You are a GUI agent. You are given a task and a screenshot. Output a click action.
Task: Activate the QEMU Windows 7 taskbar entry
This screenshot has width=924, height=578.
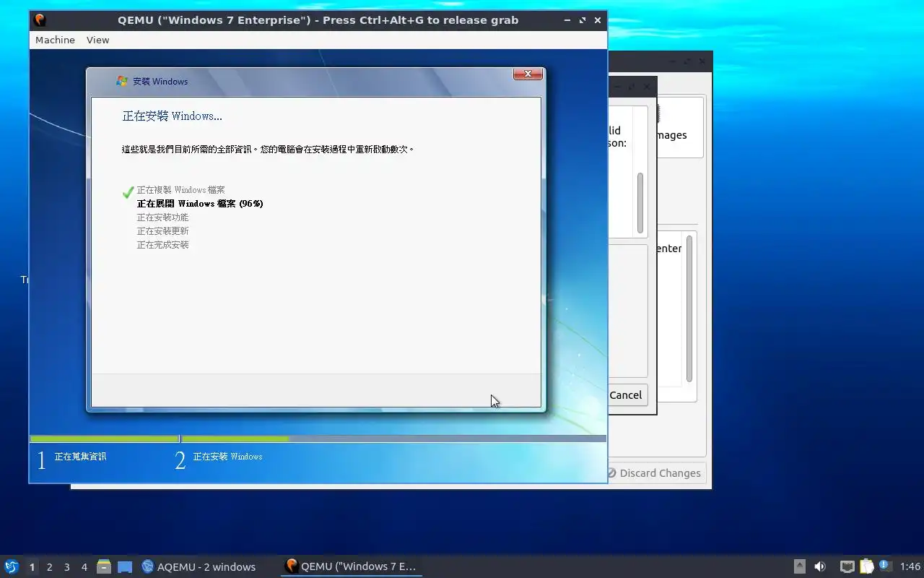(x=352, y=566)
